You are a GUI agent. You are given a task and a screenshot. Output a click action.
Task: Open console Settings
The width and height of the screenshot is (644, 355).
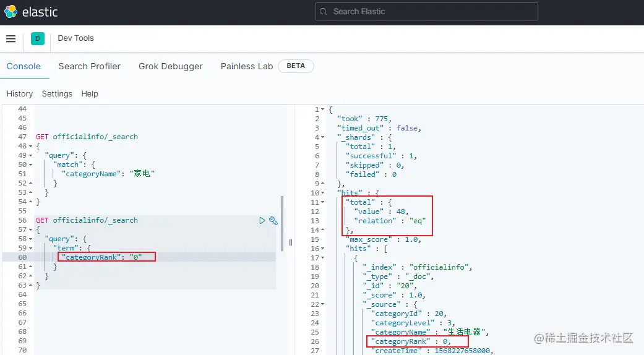[57, 94]
